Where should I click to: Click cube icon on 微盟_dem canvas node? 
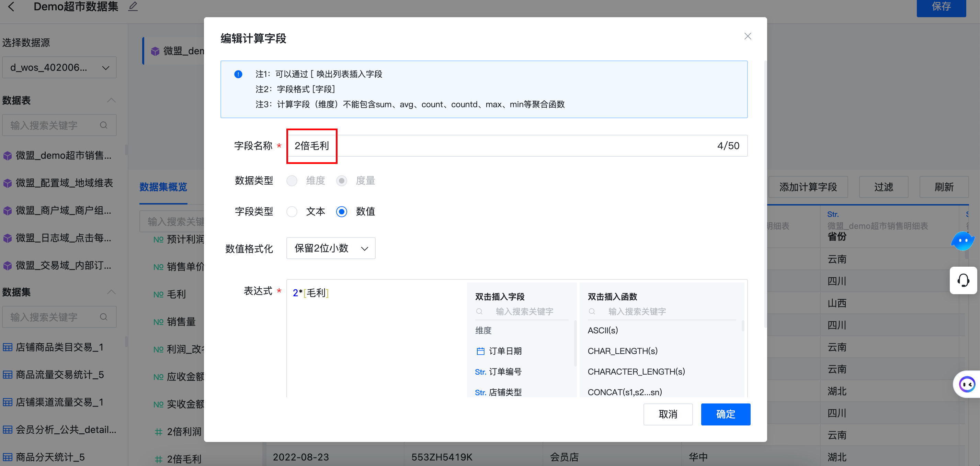click(x=155, y=52)
